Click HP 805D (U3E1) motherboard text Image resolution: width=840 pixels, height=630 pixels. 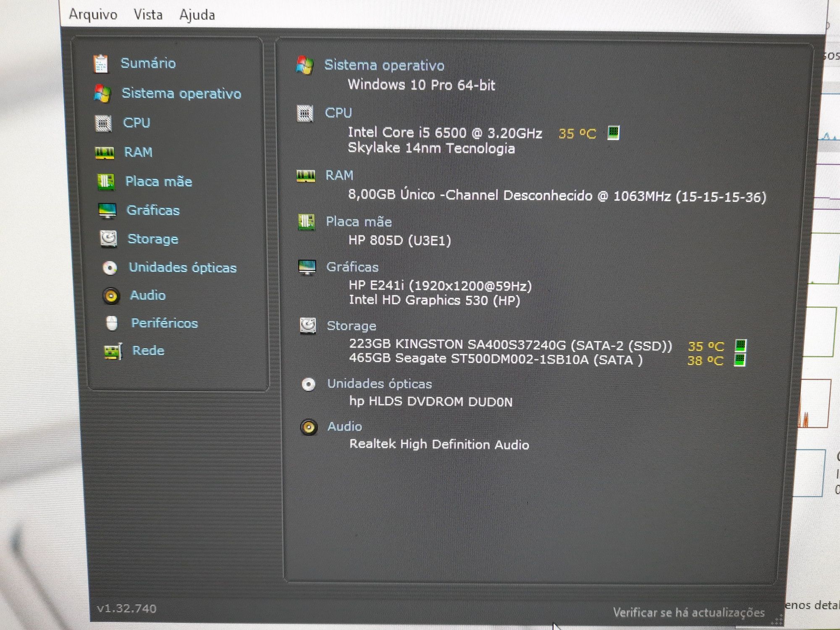click(x=400, y=240)
